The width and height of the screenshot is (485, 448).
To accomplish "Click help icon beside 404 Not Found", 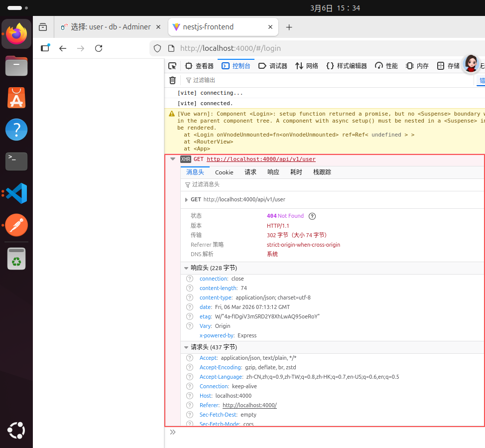I will point(312,216).
